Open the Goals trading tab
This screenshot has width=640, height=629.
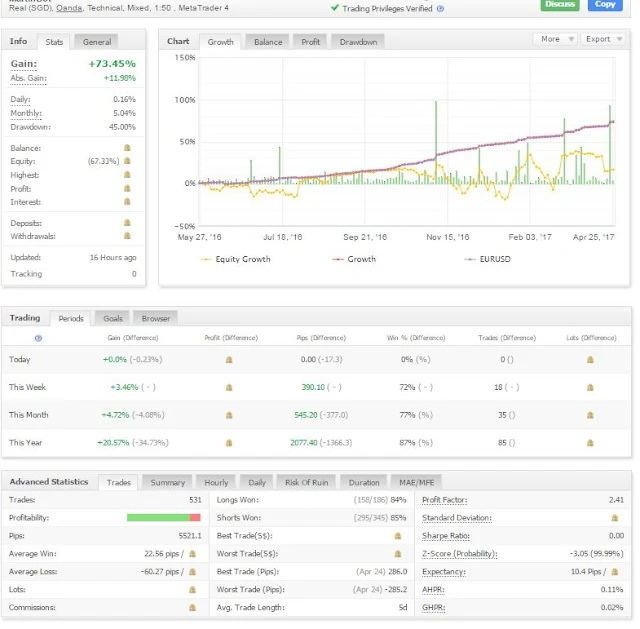click(x=113, y=318)
